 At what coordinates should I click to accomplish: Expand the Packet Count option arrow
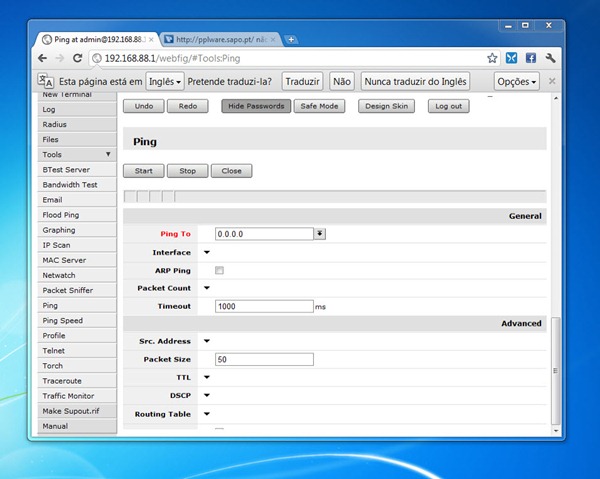(x=207, y=288)
